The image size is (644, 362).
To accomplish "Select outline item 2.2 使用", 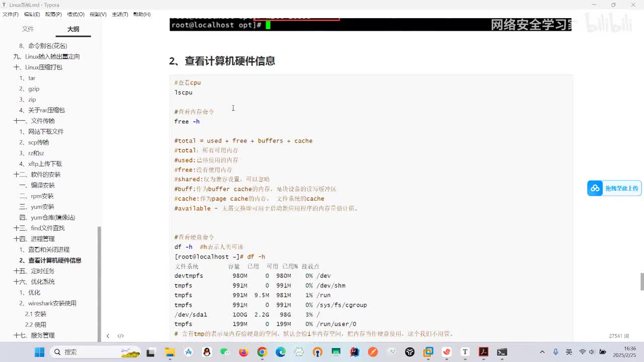I will tap(36, 325).
